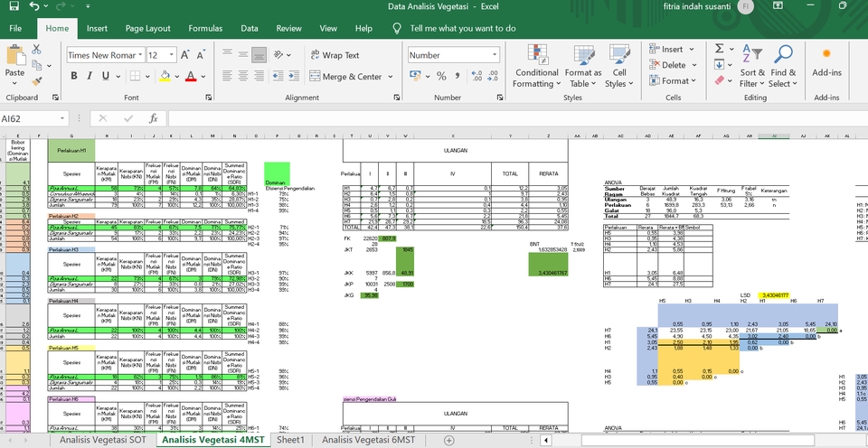This screenshot has width=868, height=448.
Task: Toggle Underline formatting
Action: 105,77
